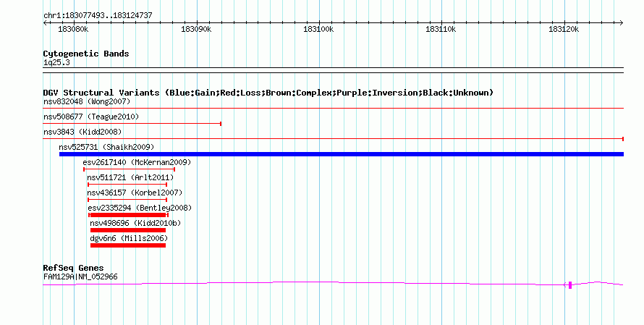This screenshot has height=325, width=644.
Task: Click the 183090k ruler tick label
Action: coord(196,29)
